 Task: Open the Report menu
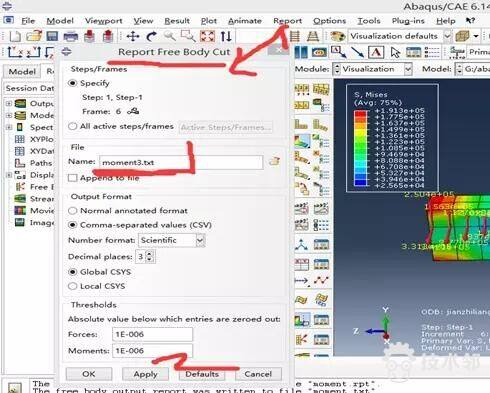point(288,21)
